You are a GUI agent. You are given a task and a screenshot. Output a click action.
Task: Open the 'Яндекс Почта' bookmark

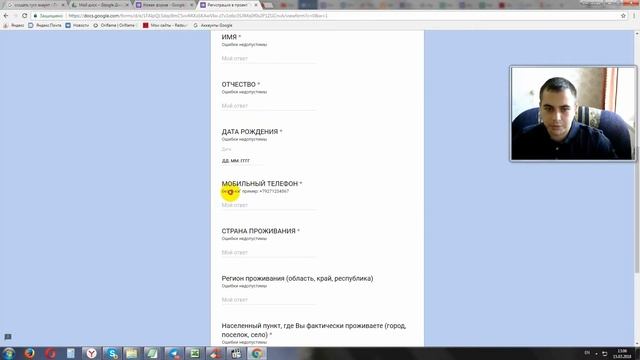click(45, 25)
